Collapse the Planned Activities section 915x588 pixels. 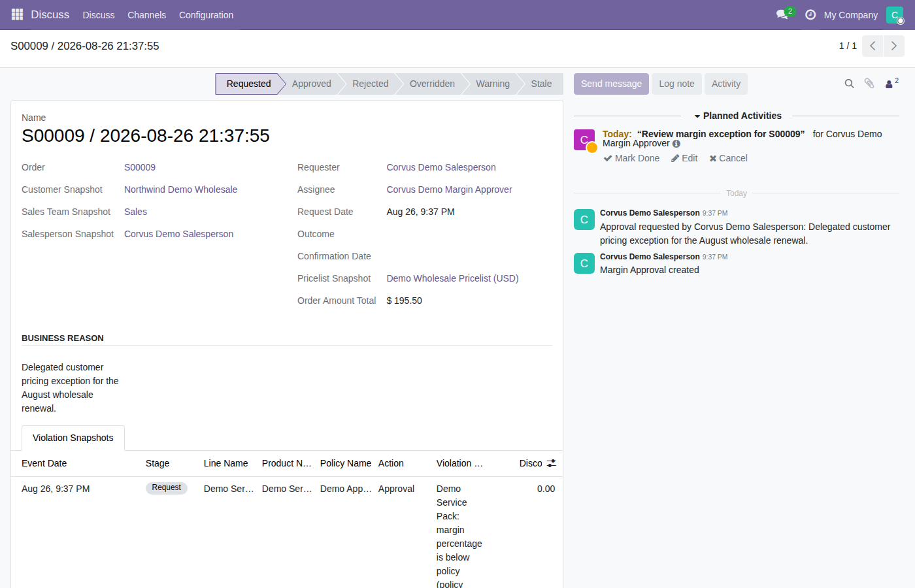point(737,116)
